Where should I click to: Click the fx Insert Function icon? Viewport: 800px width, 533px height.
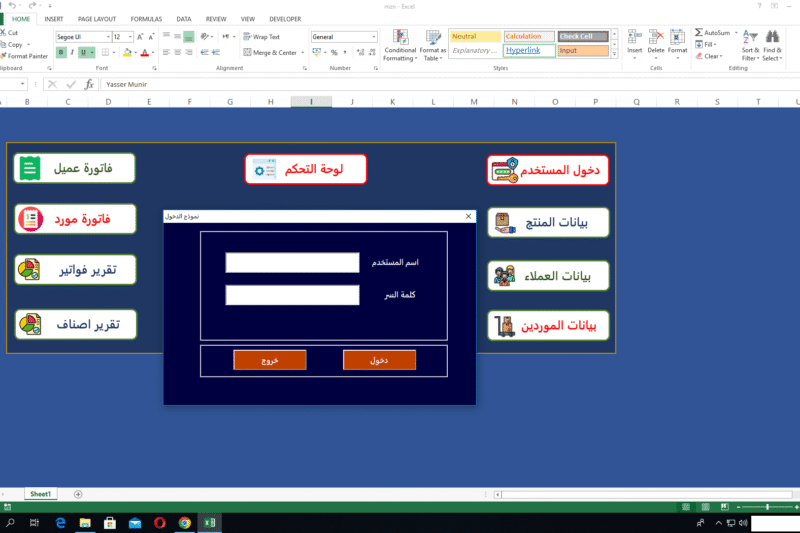point(89,85)
